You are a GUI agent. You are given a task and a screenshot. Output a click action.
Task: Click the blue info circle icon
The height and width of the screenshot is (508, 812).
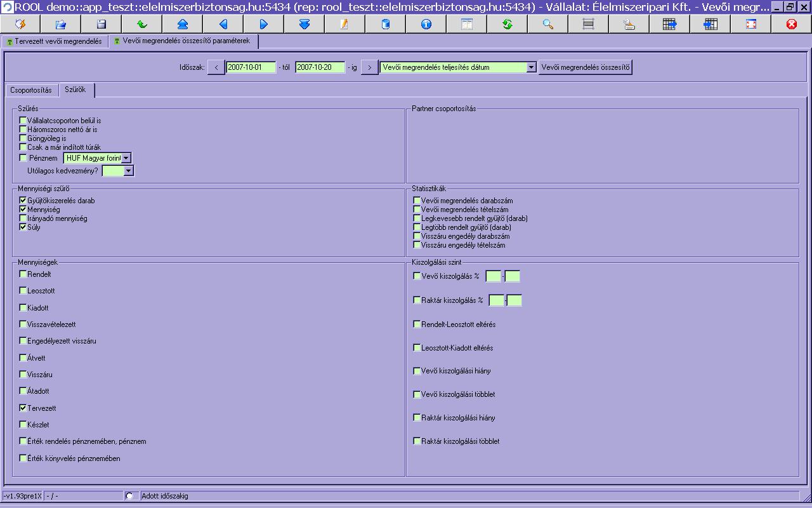point(426,24)
